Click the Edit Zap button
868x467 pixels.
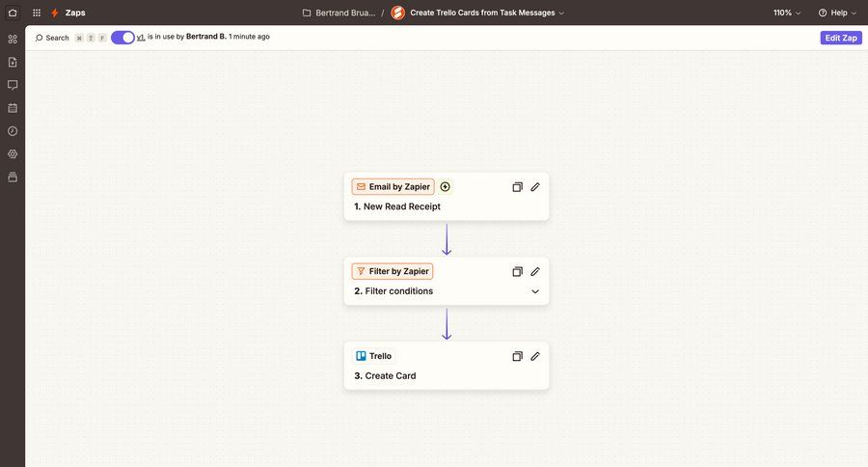841,38
